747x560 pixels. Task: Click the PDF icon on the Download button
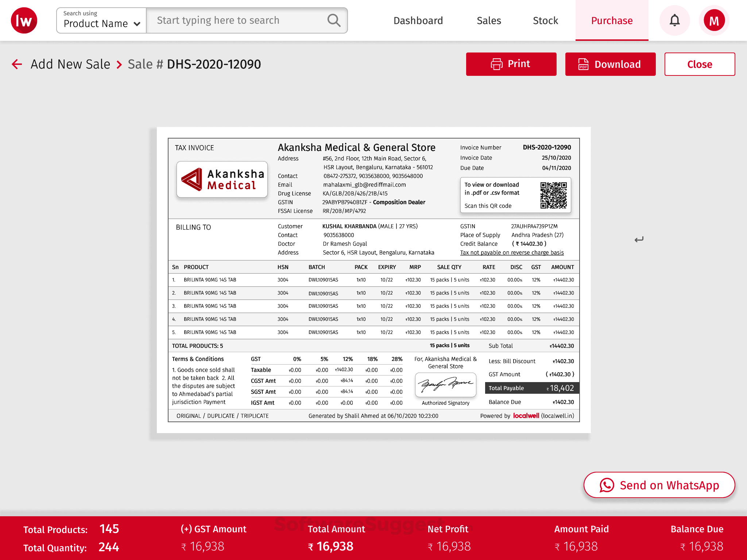point(584,64)
